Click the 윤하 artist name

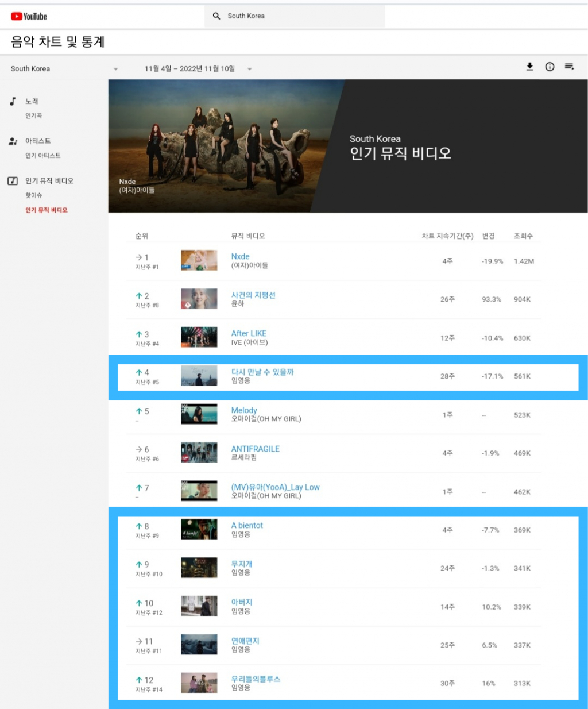238,304
